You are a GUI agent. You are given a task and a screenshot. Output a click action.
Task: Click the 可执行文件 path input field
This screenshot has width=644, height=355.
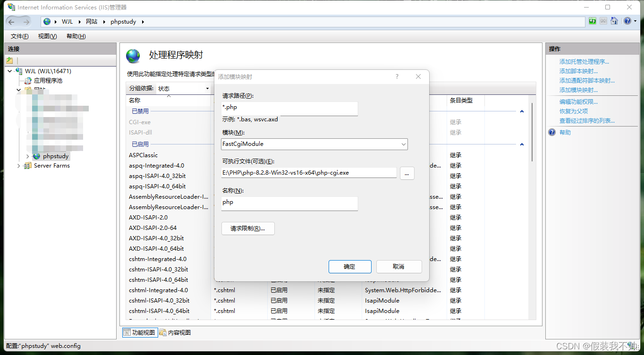click(x=309, y=173)
